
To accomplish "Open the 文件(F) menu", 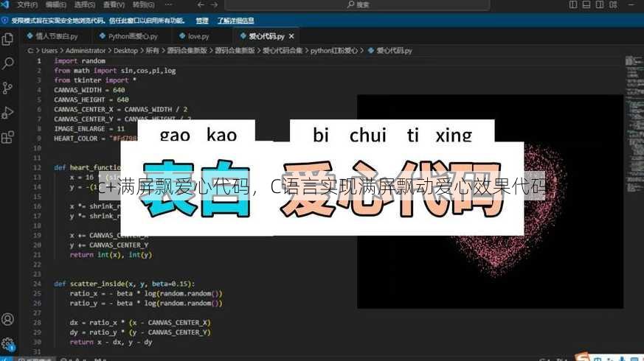I will pos(27,5).
